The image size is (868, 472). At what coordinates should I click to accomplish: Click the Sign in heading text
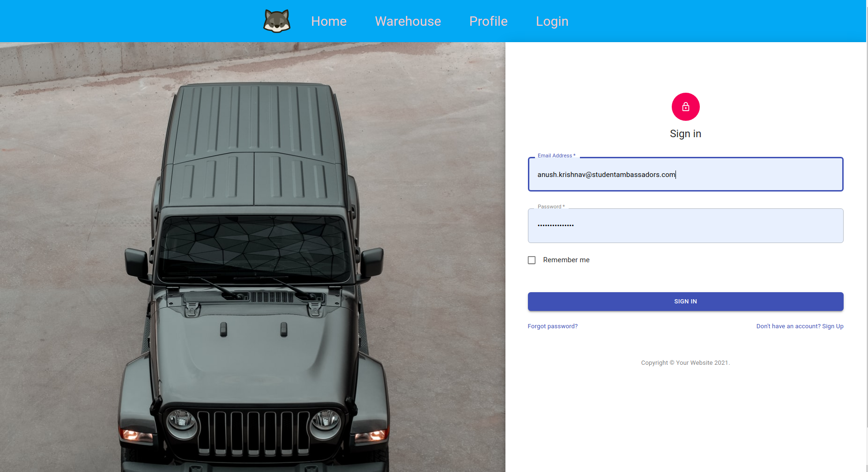tap(685, 134)
